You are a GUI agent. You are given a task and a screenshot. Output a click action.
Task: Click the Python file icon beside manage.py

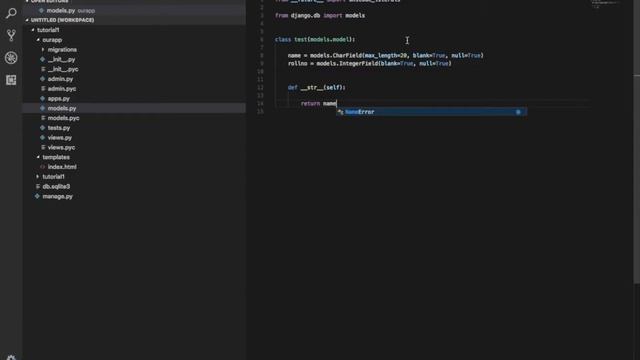pos(37,196)
